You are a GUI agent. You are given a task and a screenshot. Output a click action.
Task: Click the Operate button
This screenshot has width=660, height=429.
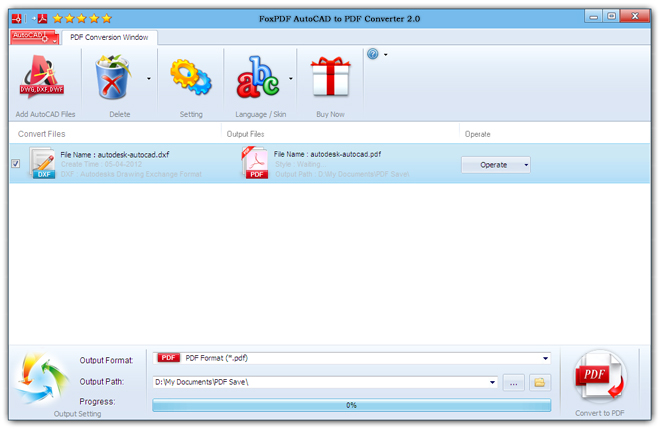point(495,165)
